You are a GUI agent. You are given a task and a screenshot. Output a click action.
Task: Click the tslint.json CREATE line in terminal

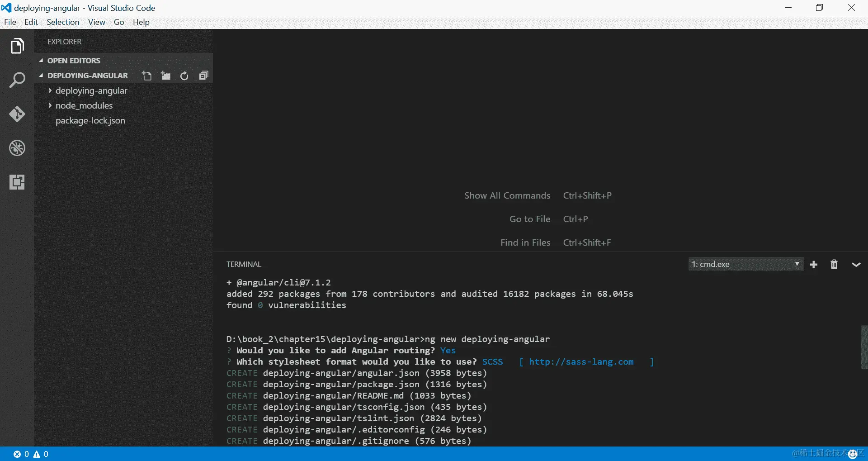(x=354, y=418)
